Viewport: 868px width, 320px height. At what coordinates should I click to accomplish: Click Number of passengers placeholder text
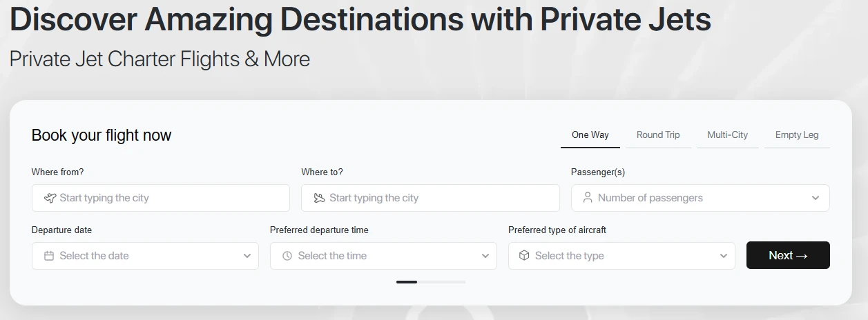(650, 198)
